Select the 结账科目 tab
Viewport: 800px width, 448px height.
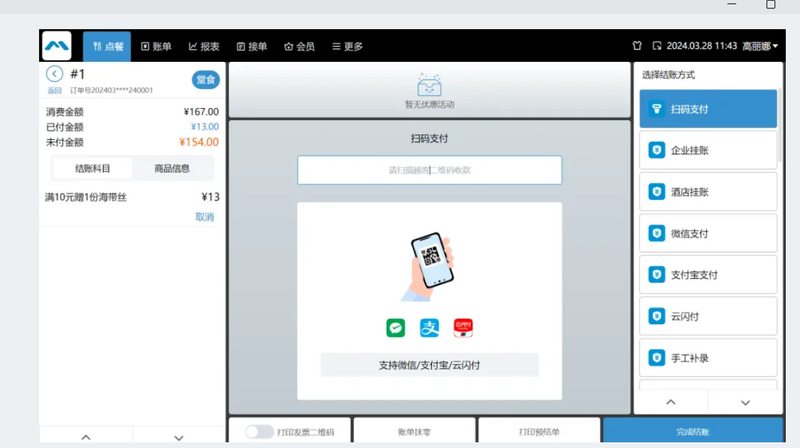click(x=92, y=168)
